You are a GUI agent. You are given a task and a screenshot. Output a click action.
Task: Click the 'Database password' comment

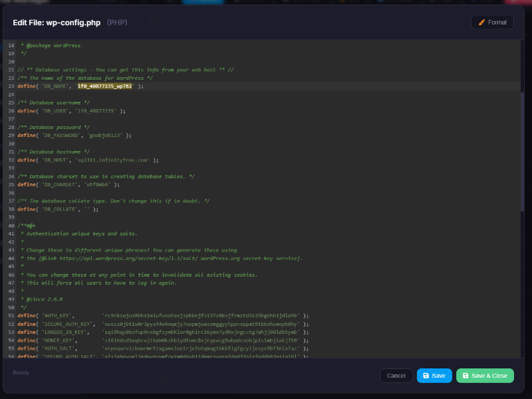pos(54,127)
